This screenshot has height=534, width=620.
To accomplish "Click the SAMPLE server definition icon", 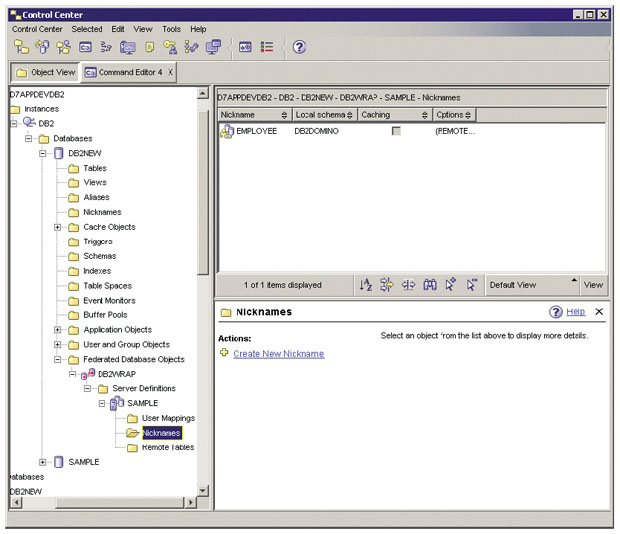I will tap(117, 403).
